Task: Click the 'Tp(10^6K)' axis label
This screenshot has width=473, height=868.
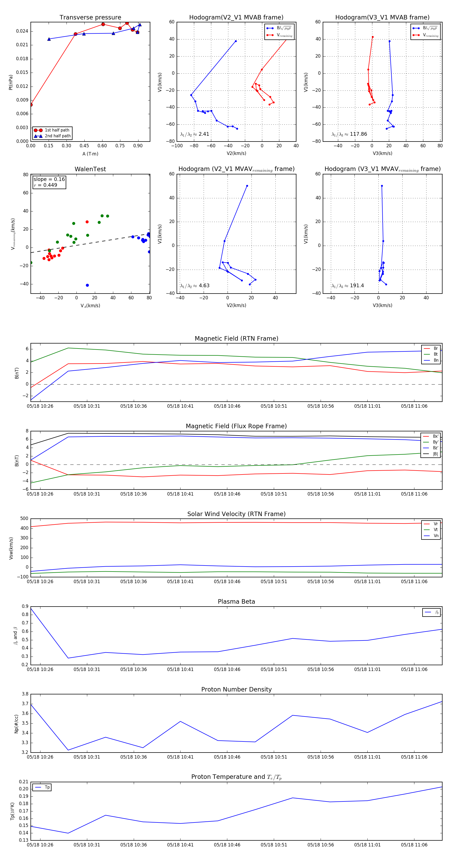Action: click(12, 811)
